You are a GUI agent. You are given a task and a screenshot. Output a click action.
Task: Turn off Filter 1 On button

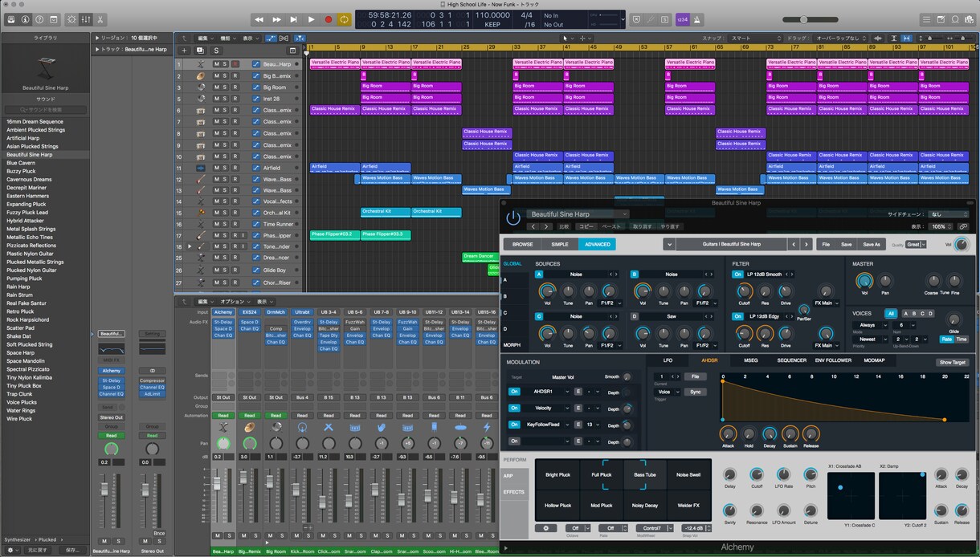click(x=737, y=274)
